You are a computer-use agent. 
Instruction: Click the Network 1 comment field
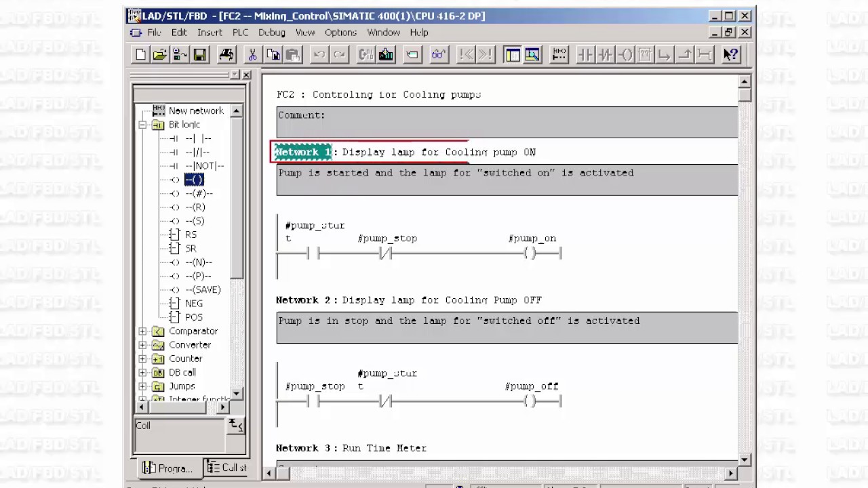click(x=507, y=180)
